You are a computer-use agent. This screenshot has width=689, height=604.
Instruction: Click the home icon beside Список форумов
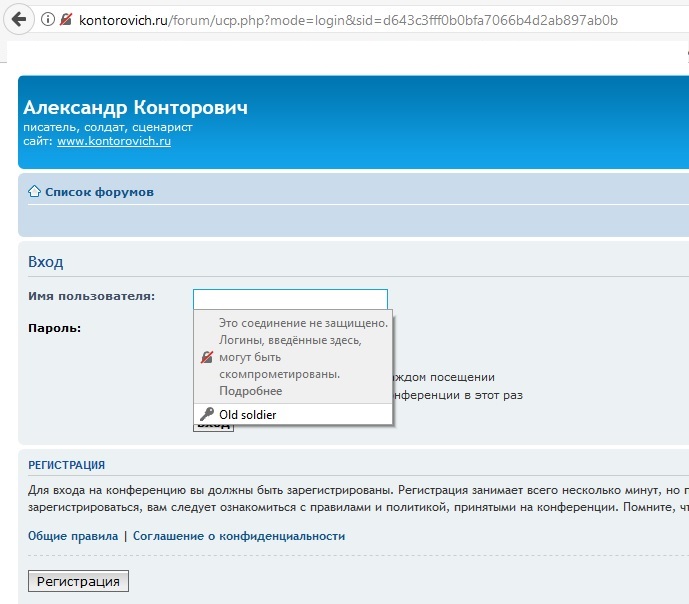click(x=34, y=192)
